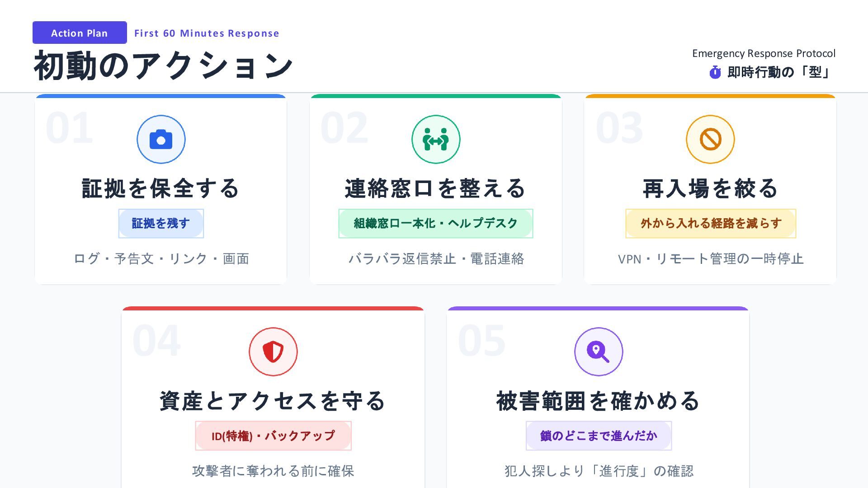Click the stopwatch icon beside 即時行動の「型」
Image resolution: width=868 pixels, height=488 pixels.
pos(715,72)
